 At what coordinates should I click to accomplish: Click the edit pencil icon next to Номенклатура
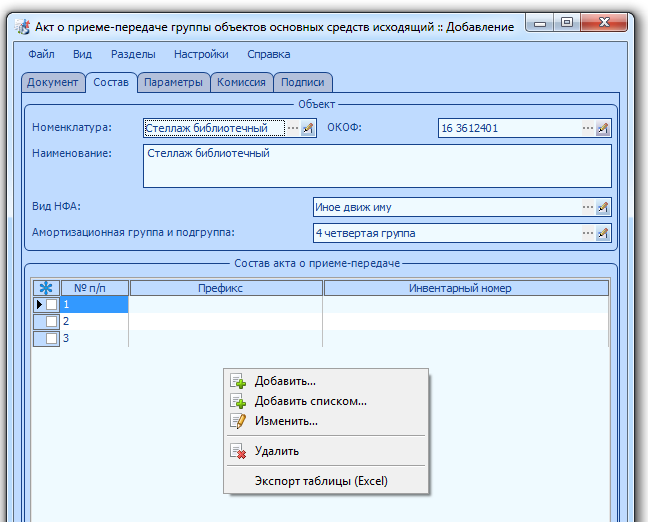point(307,128)
